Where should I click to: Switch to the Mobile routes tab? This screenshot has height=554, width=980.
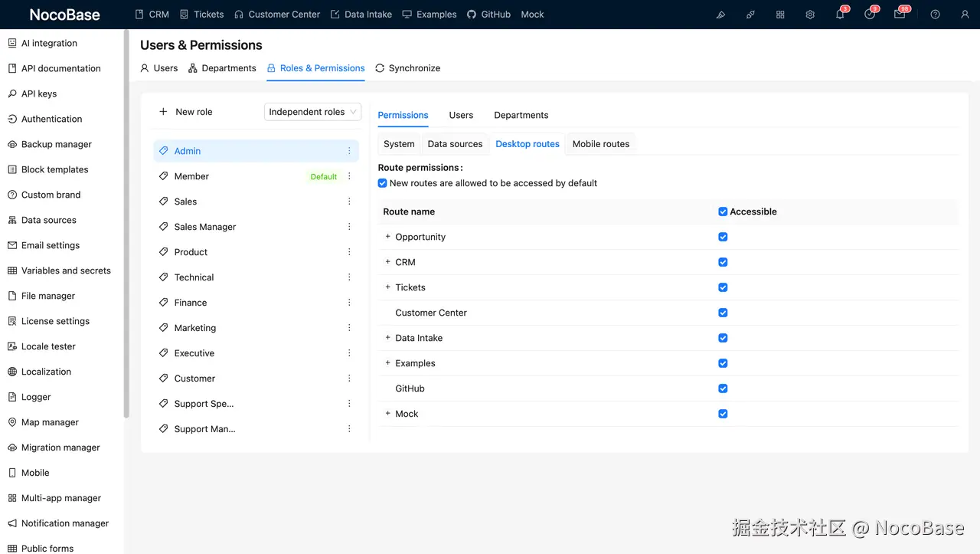coord(600,143)
